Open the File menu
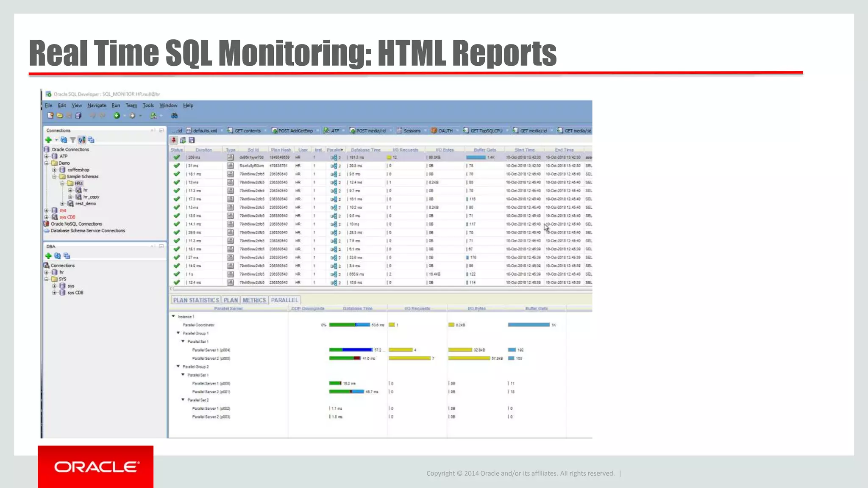 49,105
